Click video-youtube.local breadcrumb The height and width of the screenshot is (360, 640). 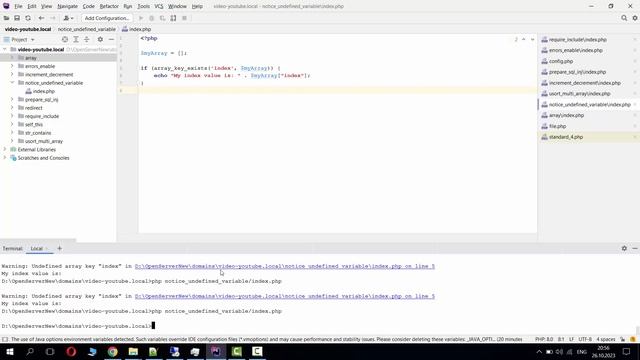click(28, 29)
